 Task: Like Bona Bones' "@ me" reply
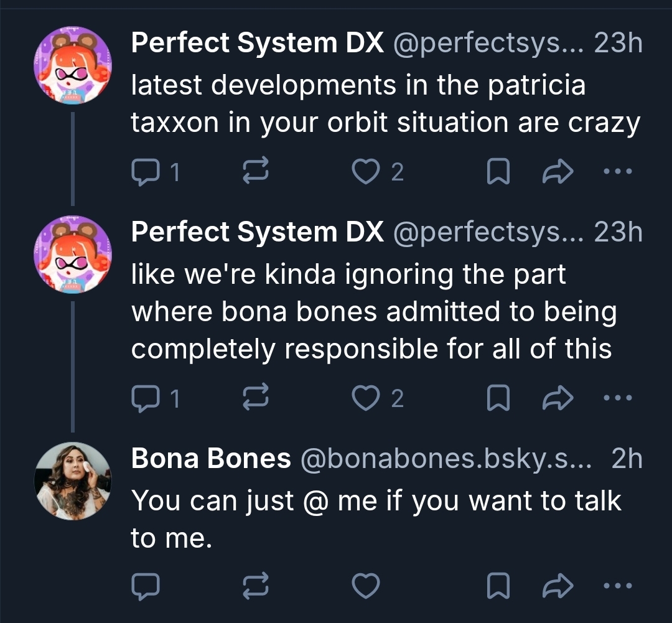[x=366, y=585]
